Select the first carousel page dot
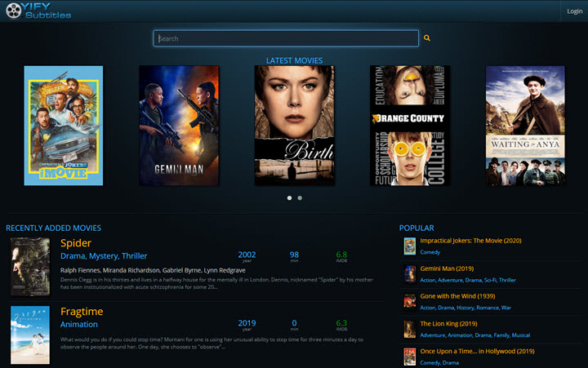The width and height of the screenshot is (588, 368). [x=289, y=197]
